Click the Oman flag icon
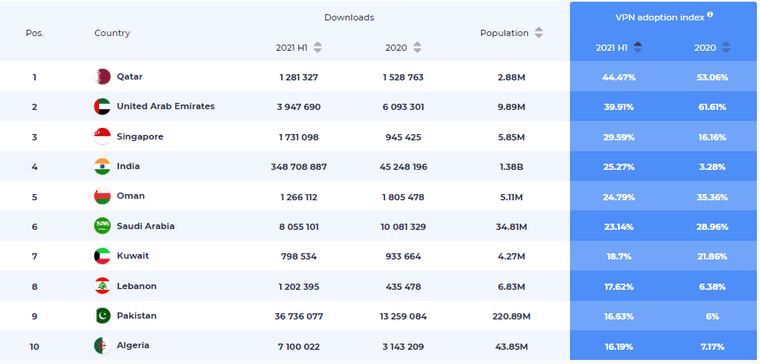The image size is (760, 364). pos(102,196)
